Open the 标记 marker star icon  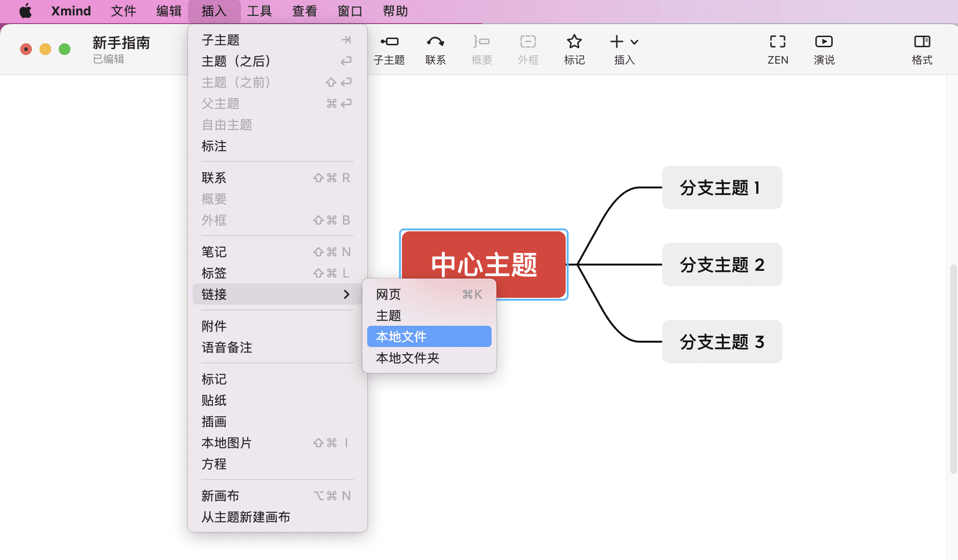pos(574,42)
